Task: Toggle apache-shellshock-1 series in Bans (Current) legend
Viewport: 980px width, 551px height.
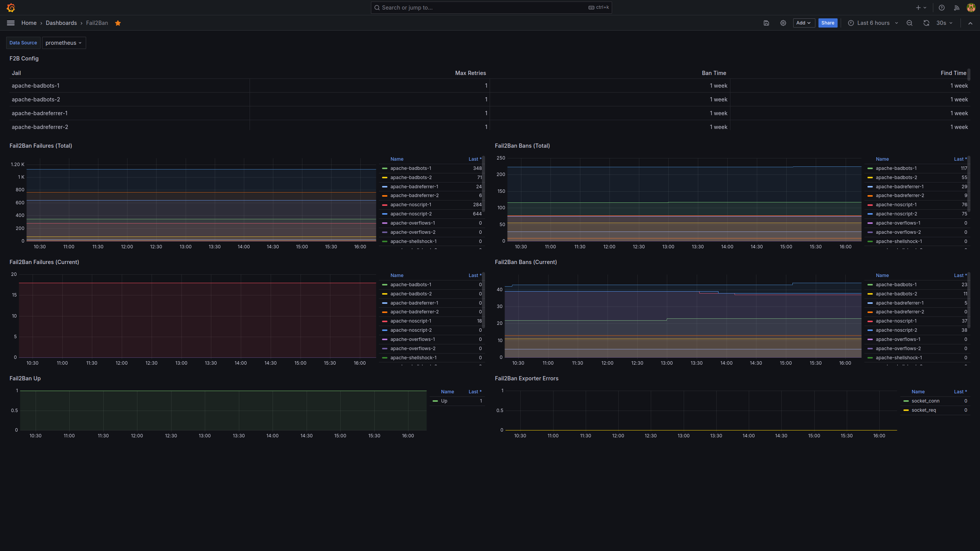Action: click(x=899, y=358)
